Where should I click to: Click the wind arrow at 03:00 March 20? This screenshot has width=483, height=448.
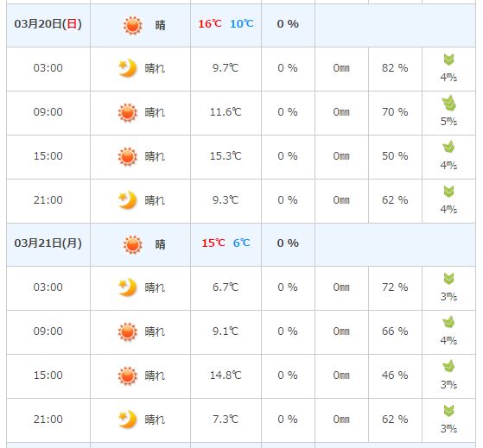(x=448, y=60)
